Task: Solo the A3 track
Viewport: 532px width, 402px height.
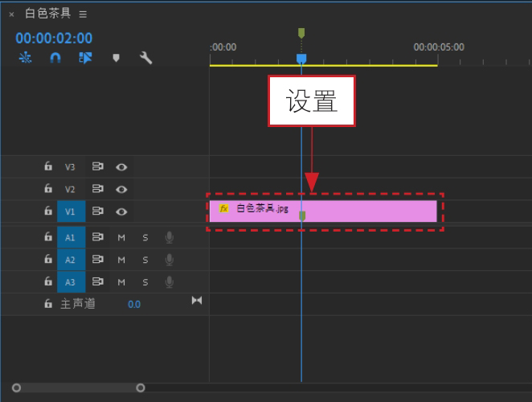Action: pos(145,282)
